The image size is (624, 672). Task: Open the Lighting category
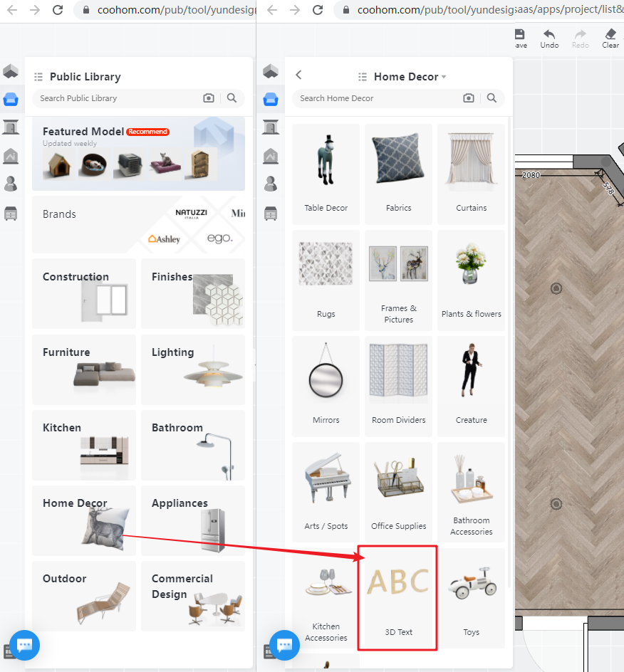193,369
